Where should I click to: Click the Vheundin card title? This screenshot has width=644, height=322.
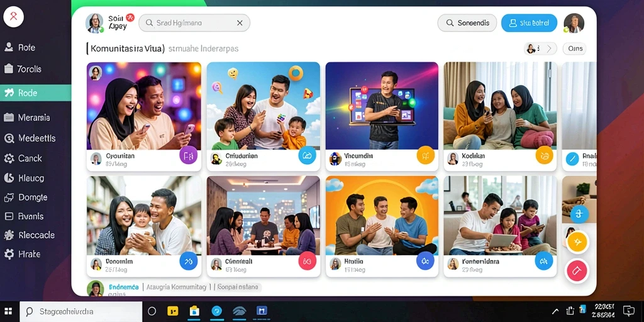[358, 156]
